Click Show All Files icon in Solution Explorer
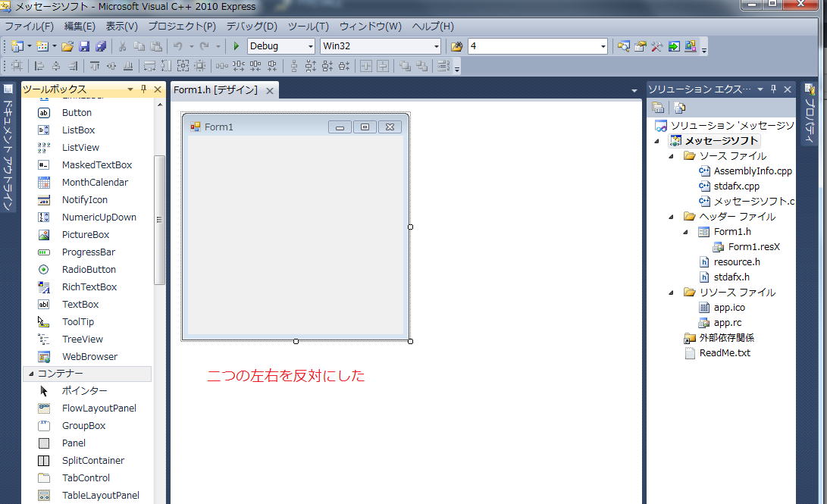The image size is (827, 504). coord(680,108)
